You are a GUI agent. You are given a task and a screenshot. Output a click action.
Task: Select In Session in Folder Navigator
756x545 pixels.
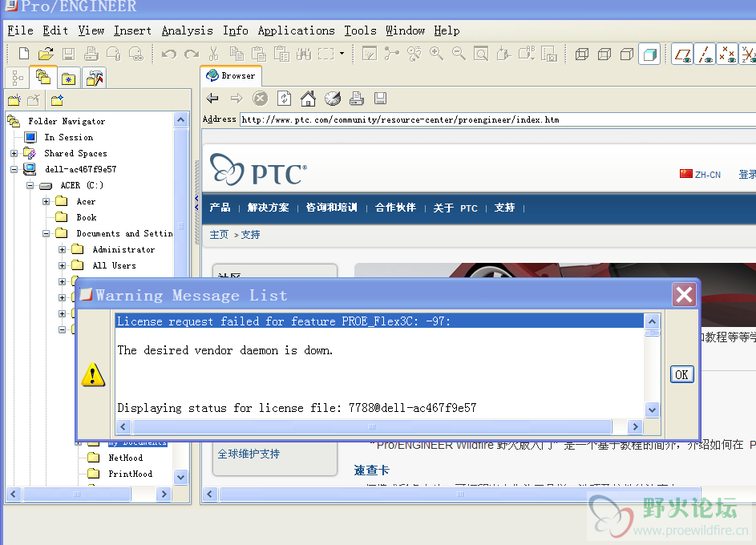[68, 137]
